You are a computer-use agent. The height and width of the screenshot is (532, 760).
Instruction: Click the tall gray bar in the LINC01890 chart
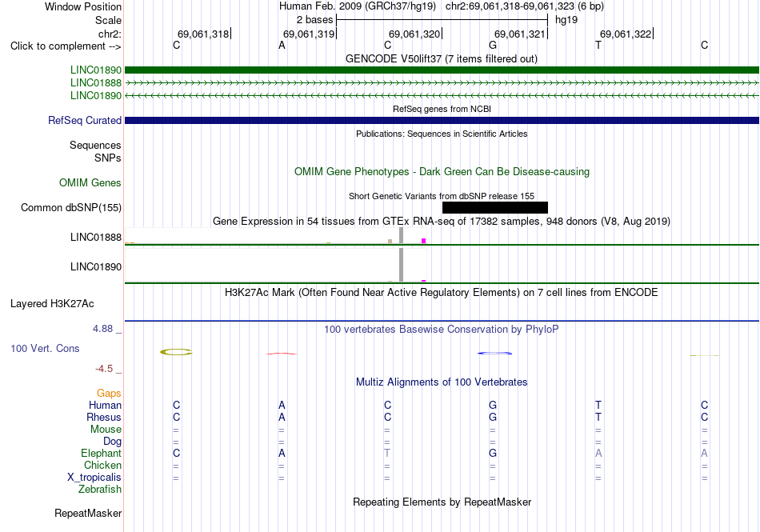(401, 265)
